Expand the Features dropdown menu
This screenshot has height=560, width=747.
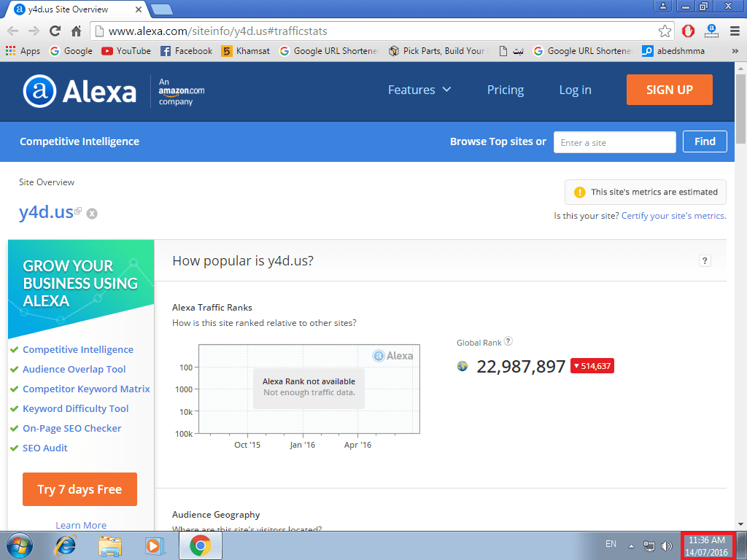(x=419, y=90)
